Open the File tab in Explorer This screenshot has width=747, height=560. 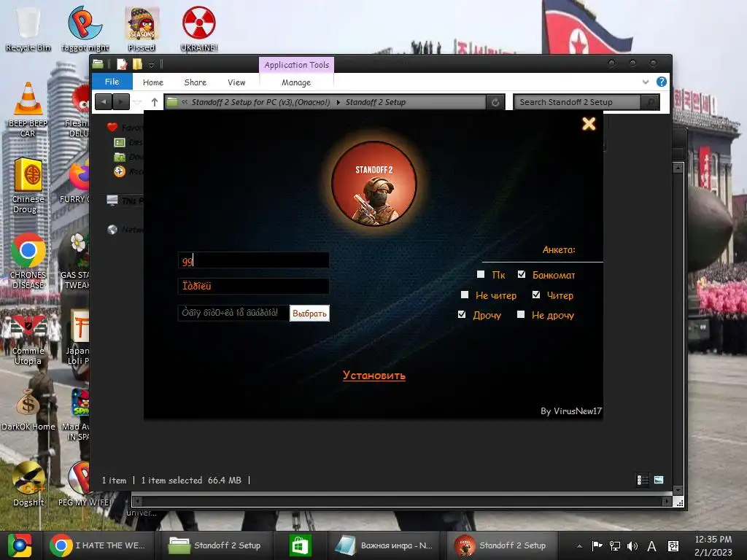pyautogui.click(x=112, y=82)
